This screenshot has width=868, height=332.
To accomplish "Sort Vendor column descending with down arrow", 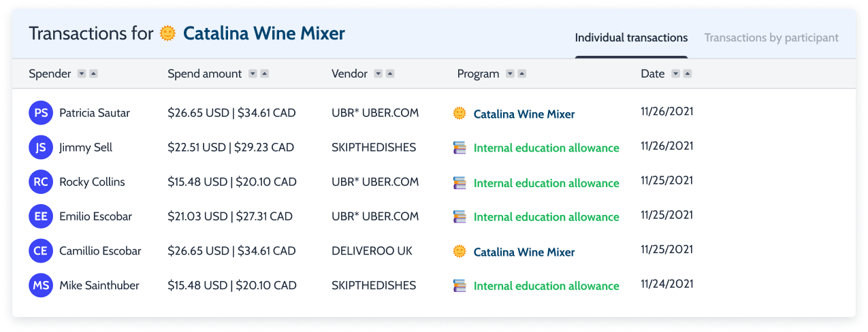I will click(x=379, y=73).
